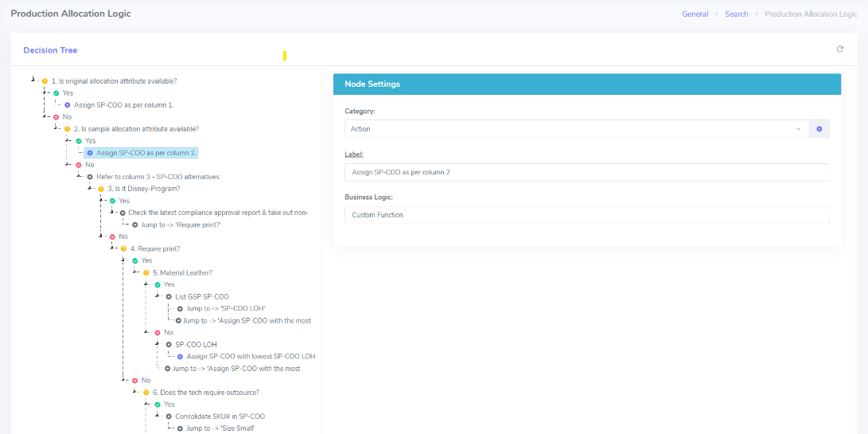Click yellow question icon for '1. Is original allocation attribute available?'

click(x=45, y=81)
